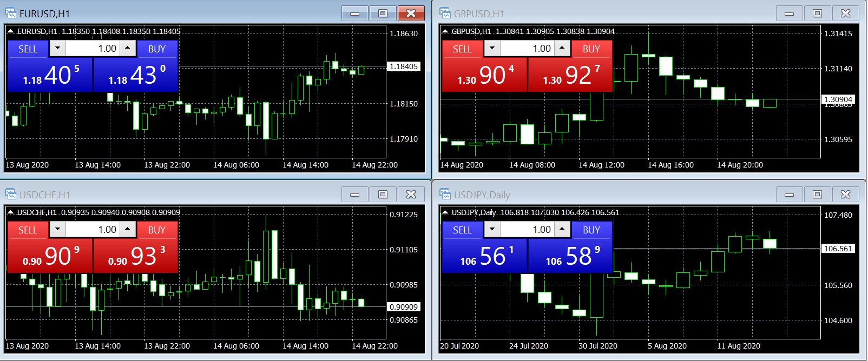Hide one-click trading panel on EURUSD chart
868x361 pixels.
click(11, 31)
